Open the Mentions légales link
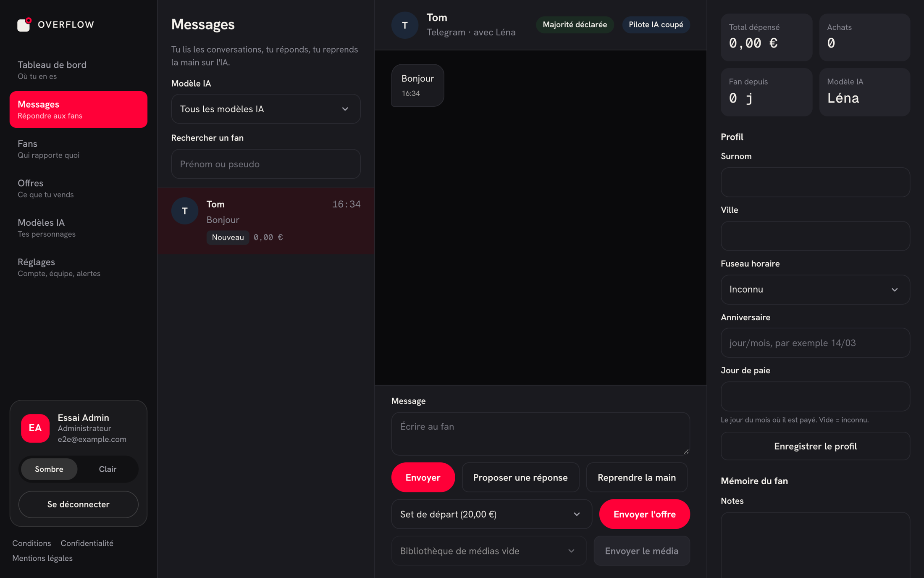924x578 pixels. [x=42, y=558]
